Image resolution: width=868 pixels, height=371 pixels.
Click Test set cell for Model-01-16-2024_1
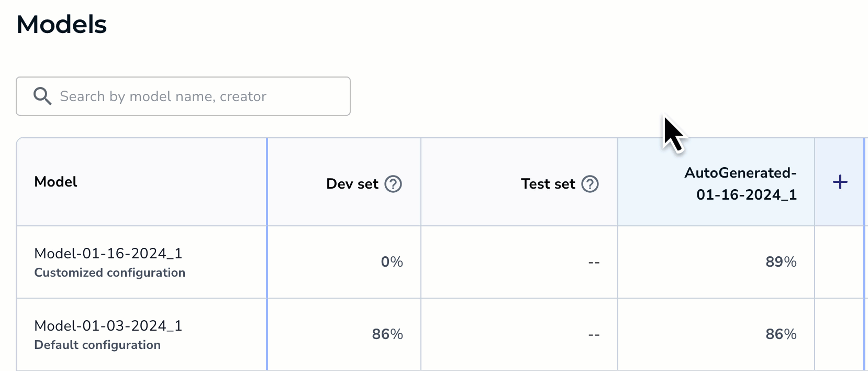[594, 263]
